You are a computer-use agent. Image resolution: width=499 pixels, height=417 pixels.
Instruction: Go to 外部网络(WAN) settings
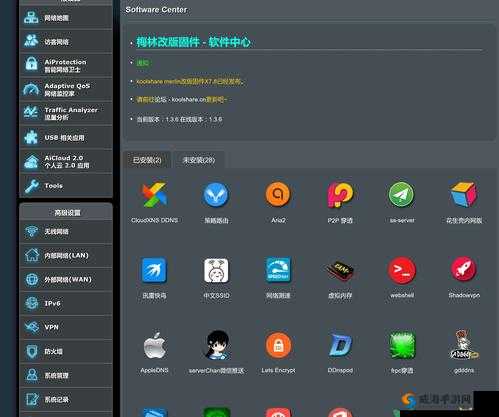point(66,279)
